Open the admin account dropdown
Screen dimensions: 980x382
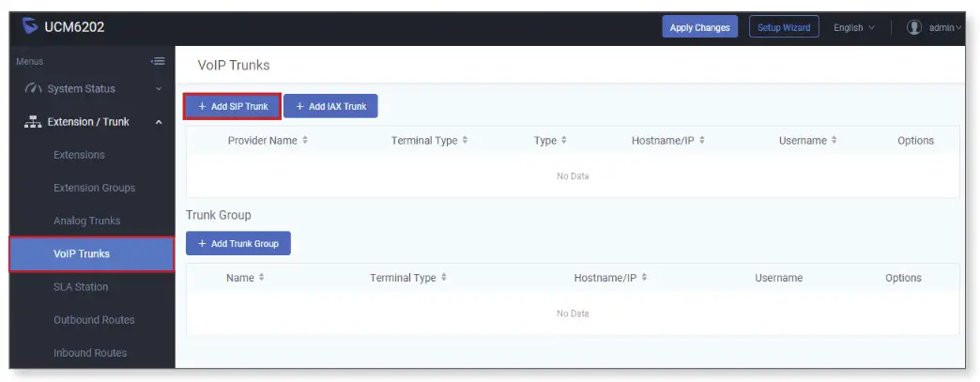coord(944,27)
